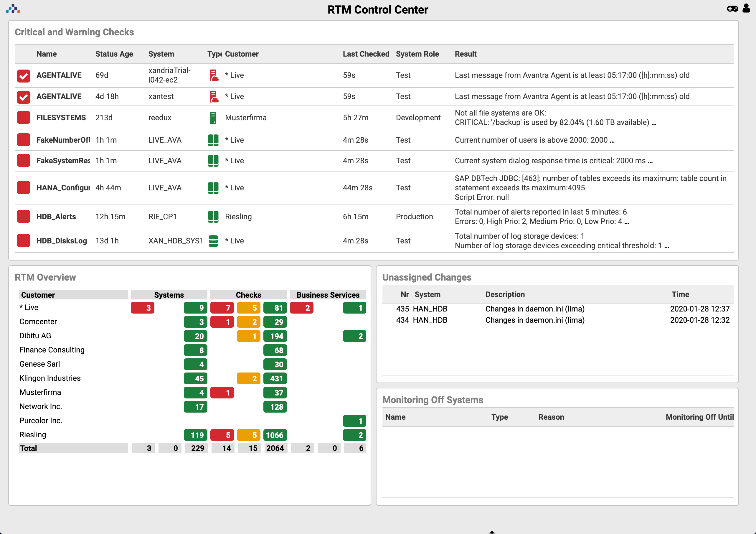
Task: Click the red status box for HDB_DisksLog
Action: 24,241
